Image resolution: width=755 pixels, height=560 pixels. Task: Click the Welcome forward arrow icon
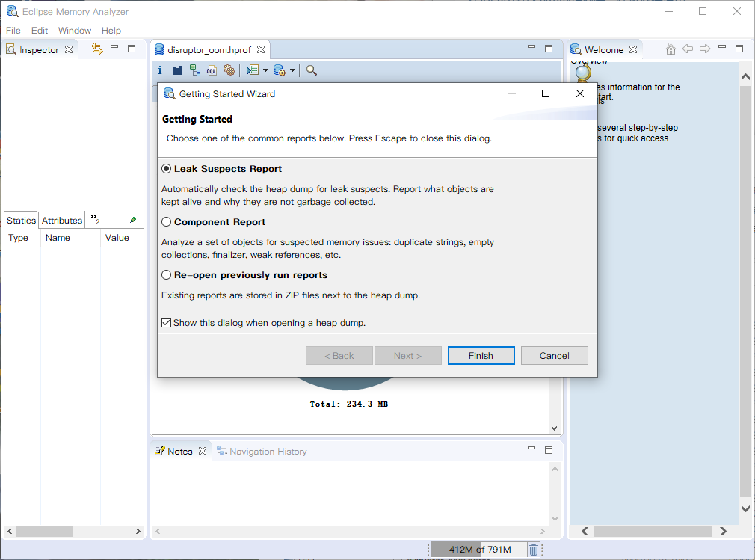click(x=705, y=49)
